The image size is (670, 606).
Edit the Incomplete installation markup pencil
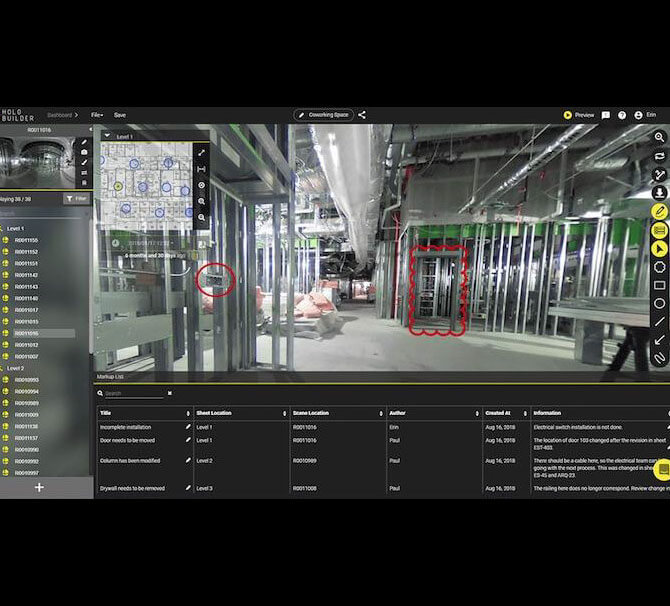tap(187, 427)
